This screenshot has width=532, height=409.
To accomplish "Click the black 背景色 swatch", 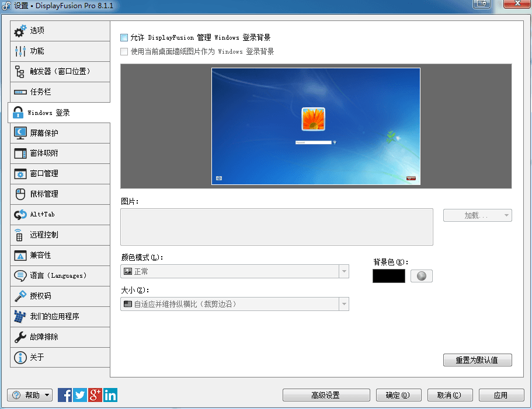I will [389, 276].
